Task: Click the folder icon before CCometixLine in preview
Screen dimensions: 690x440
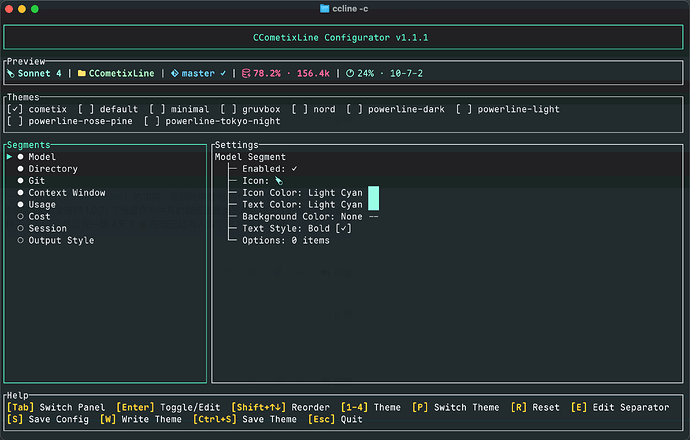Action: click(x=81, y=73)
